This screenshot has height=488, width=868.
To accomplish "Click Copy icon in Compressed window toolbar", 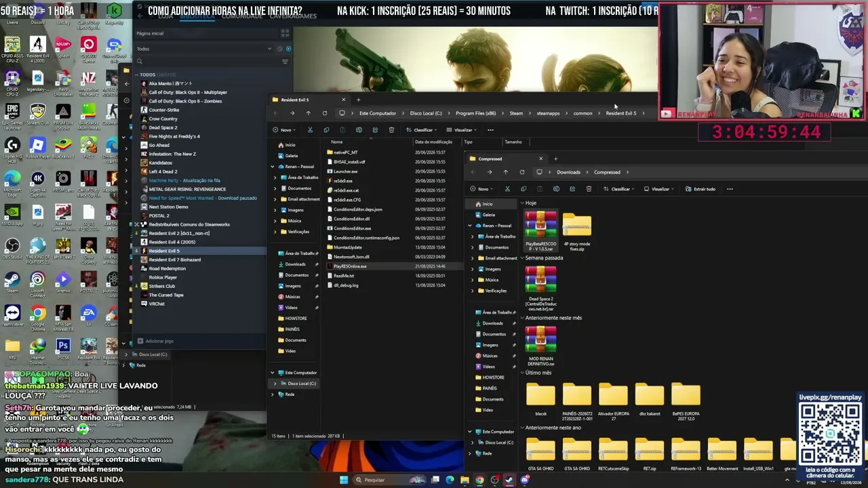I will (x=524, y=189).
